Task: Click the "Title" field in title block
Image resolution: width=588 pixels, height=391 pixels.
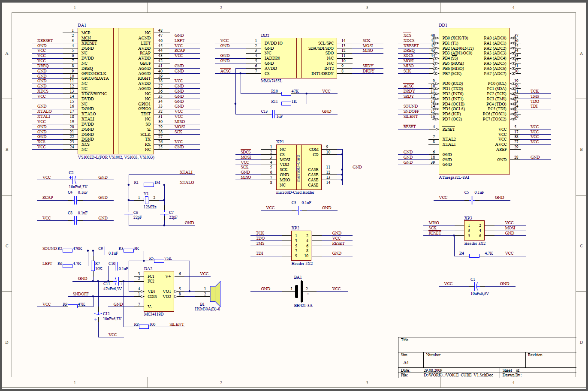Action: pos(404,340)
